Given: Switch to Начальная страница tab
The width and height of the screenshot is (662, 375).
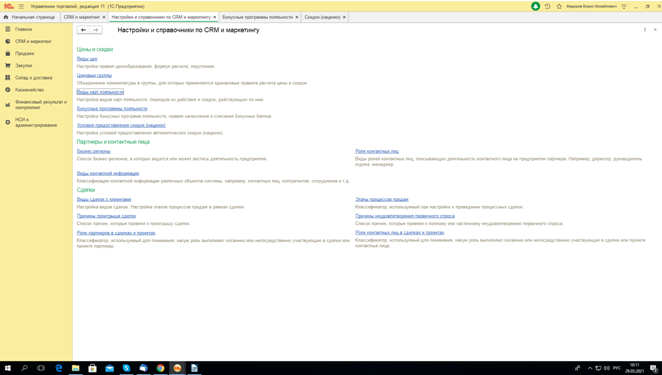Looking at the screenshot, I should [x=29, y=17].
